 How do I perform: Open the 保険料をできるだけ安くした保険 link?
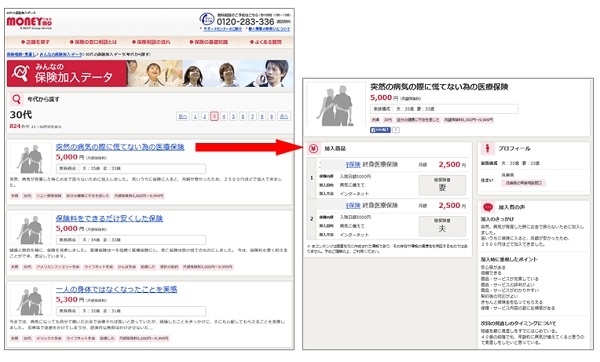[x=109, y=219]
